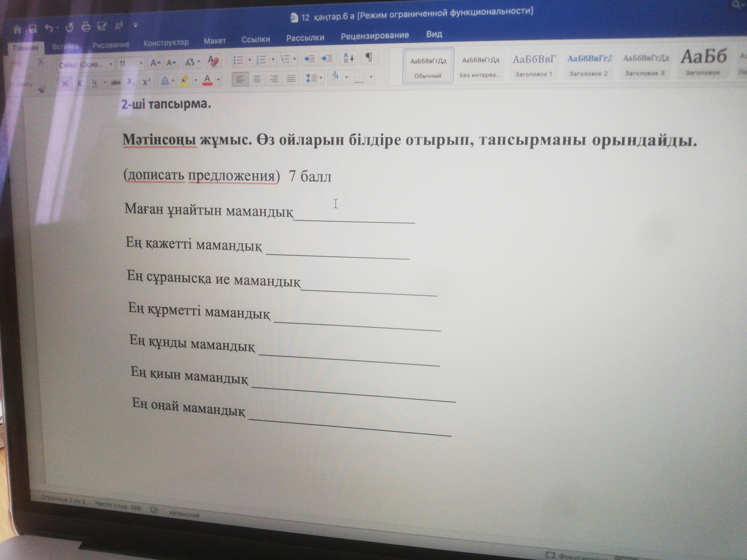Viewport: 747px width, 560px height.
Task: Show paragraph marks with pilcrow icon
Action: pyautogui.click(x=369, y=58)
